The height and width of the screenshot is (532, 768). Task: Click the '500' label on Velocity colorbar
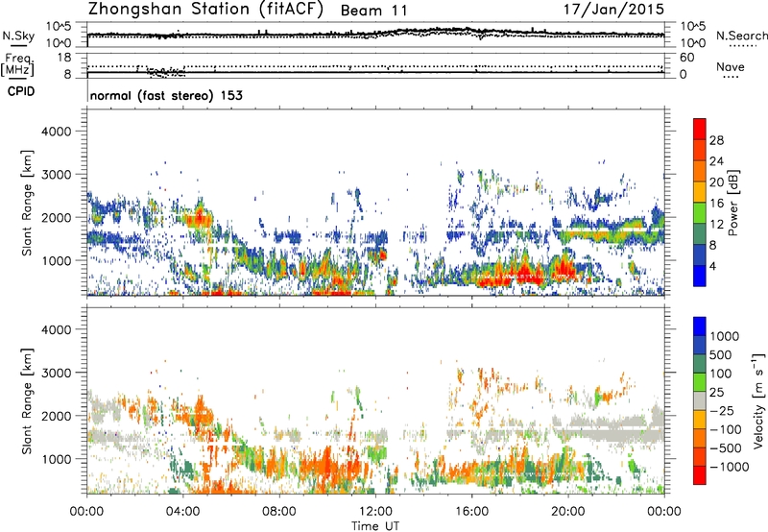(721, 355)
